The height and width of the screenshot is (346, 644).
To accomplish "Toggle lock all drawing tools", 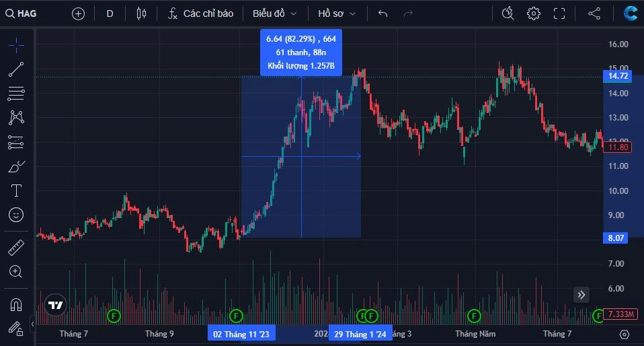I will [x=16, y=328].
